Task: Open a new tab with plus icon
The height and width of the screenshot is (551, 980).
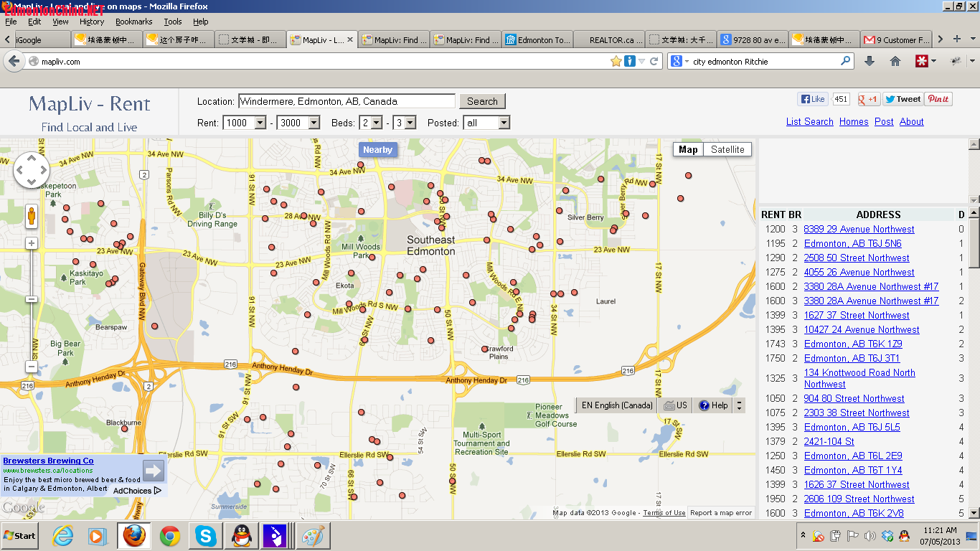Action: (957, 39)
